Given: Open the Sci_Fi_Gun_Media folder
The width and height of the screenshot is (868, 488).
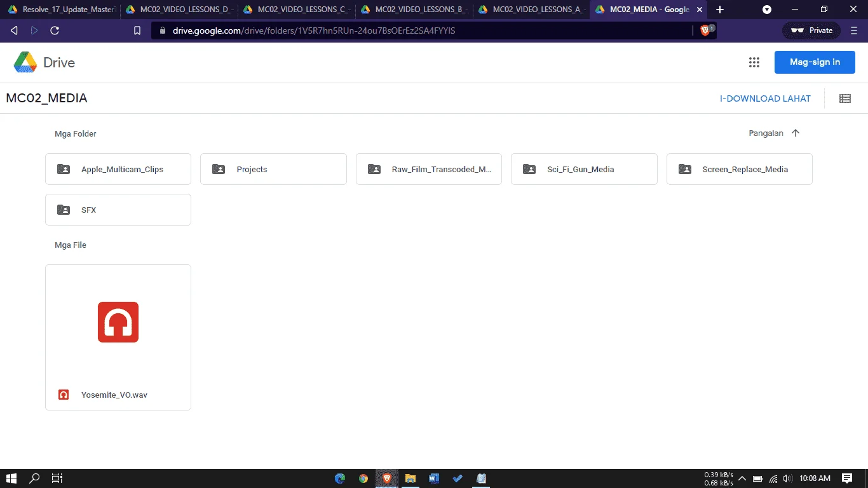Looking at the screenshot, I should coord(584,169).
